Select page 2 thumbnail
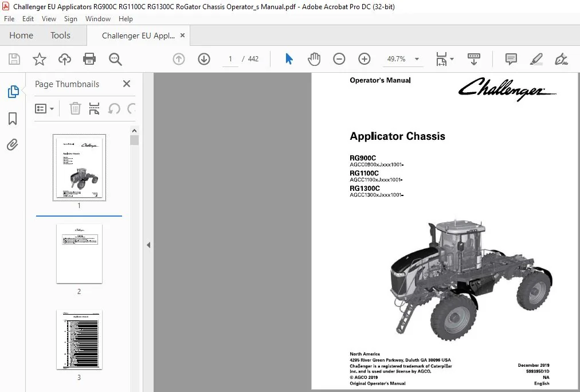580x392 pixels. [79, 254]
